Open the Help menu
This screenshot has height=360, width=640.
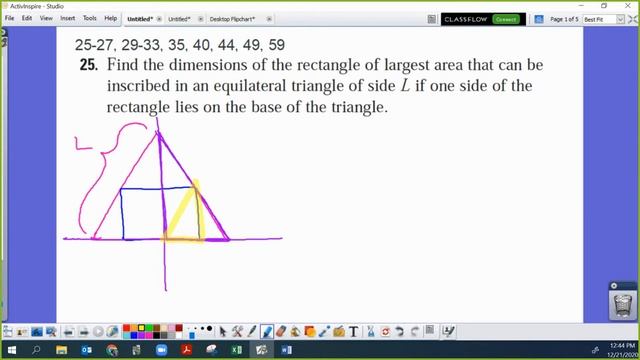pyautogui.click(x=110, y=18)
